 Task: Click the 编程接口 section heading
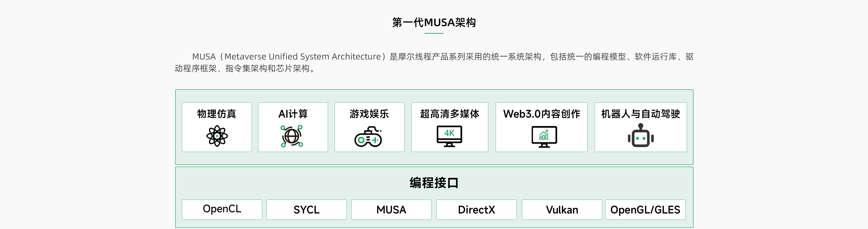click(x=434, y=183)
